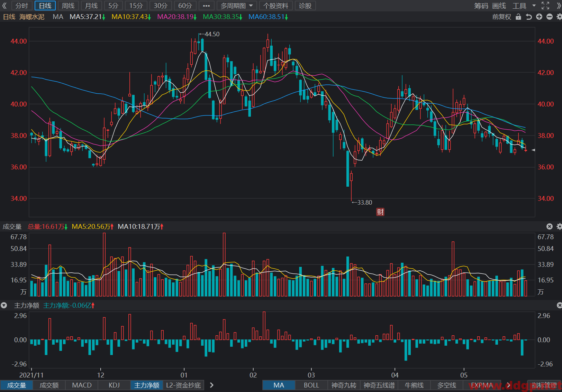Enable the BOLL overlay indicator

(311, 385)
